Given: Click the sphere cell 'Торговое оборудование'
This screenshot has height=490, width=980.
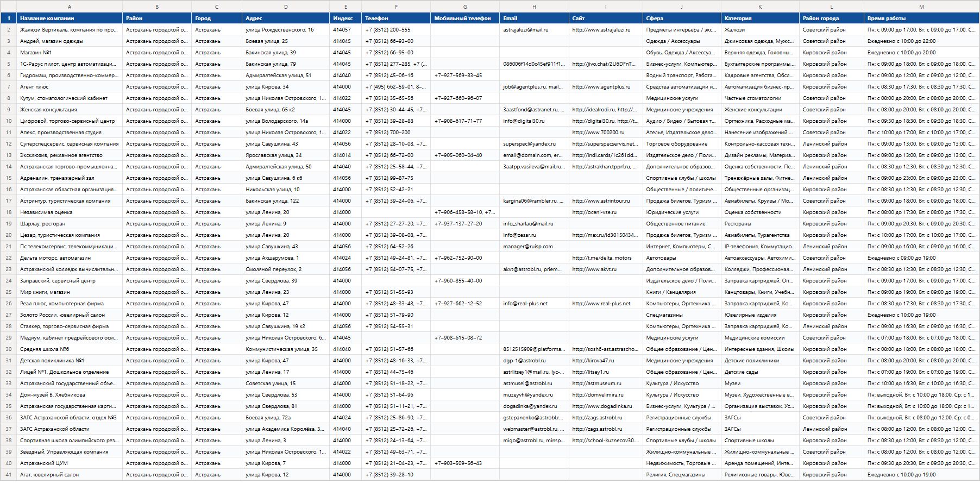Looking at the screenshot, I should [682, 144].
